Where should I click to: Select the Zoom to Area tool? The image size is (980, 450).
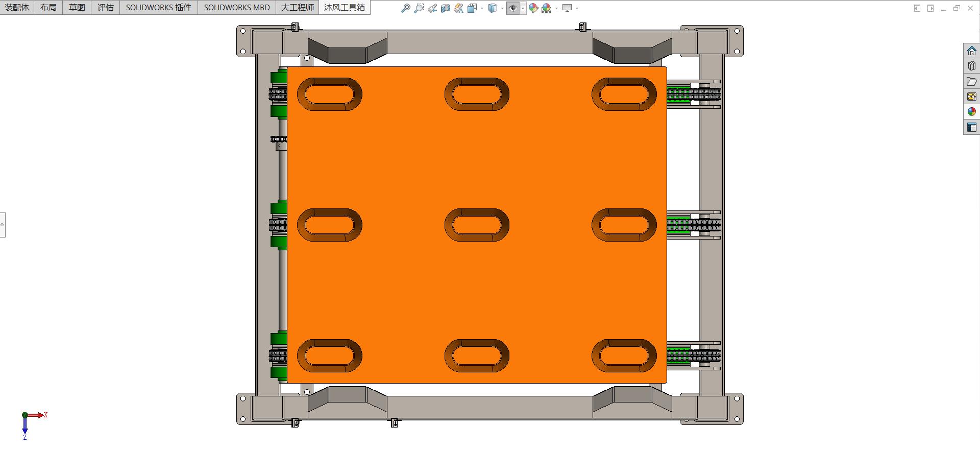coord(419,8)
